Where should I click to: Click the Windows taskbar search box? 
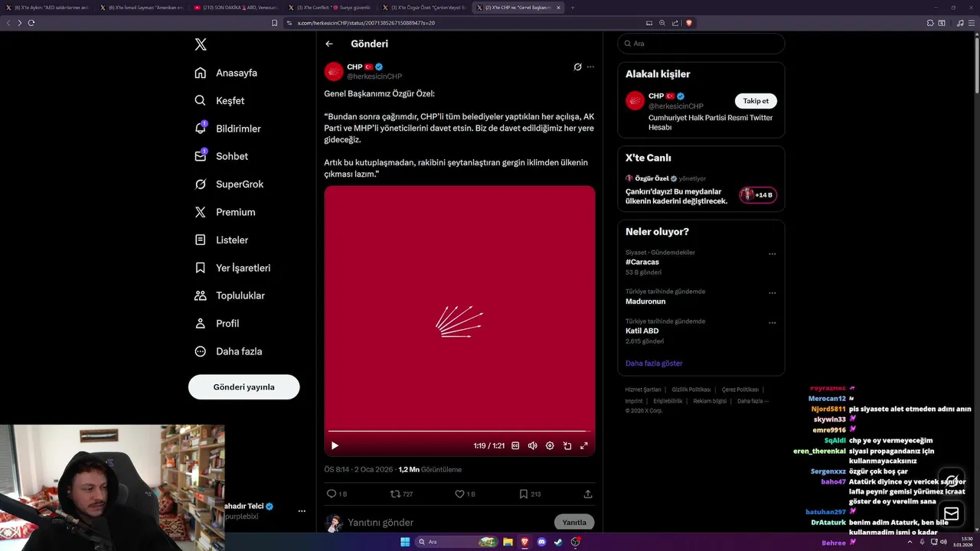[x=456, y=542]
